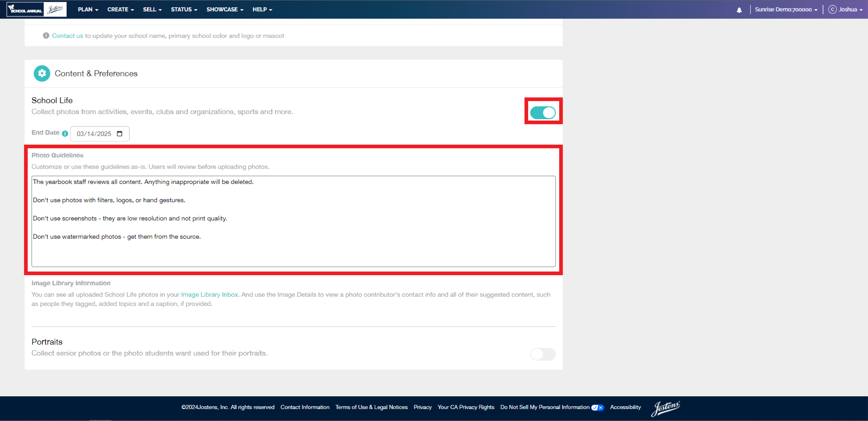Screen dimensions: 868x421
Task: Click the line about screenshots low resolution
Action: pos(130,218)
